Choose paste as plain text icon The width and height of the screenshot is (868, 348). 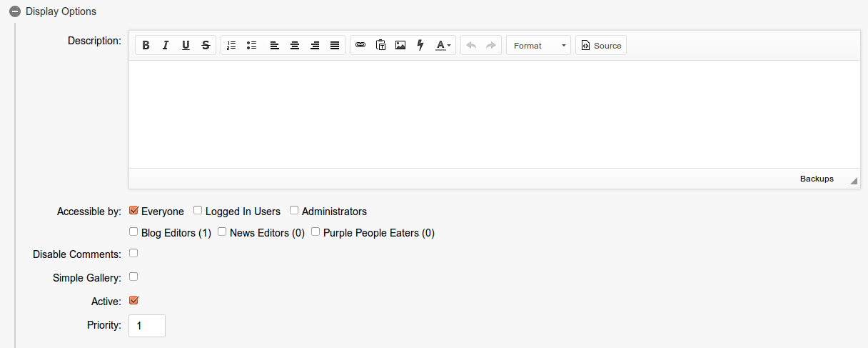(380, 46)
